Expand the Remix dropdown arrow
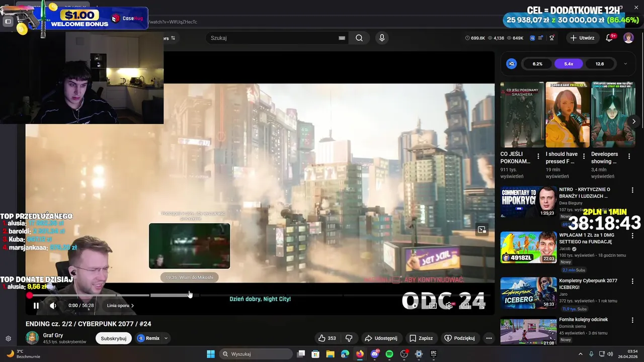 [x=166, y=338]
